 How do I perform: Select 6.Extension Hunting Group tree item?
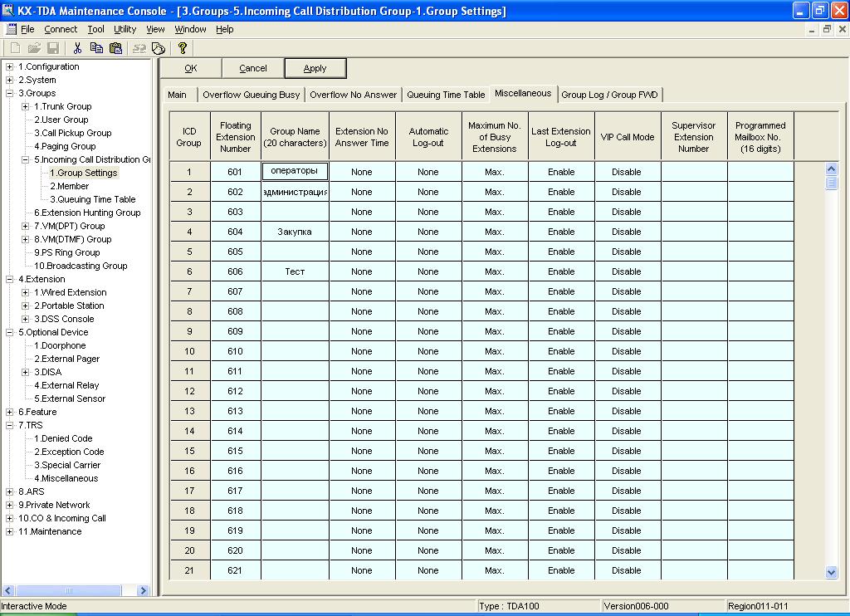(x=87, y=213)
